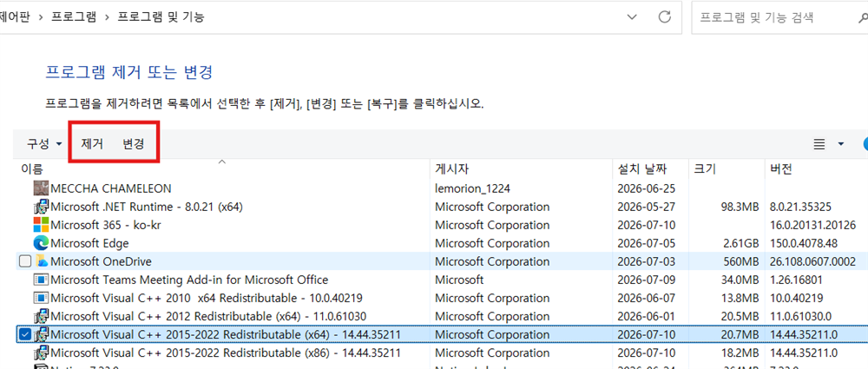Click the Microsoft 365 ko-kr icon

coord(41,225)
